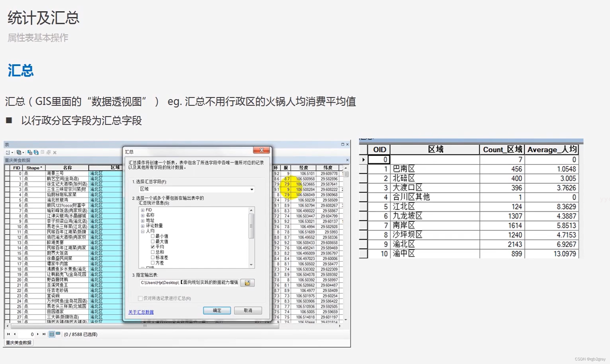This screenshot has width=610, height=364.
Task: Expand the 评论数量 tree node
Action: pos(143,226)
